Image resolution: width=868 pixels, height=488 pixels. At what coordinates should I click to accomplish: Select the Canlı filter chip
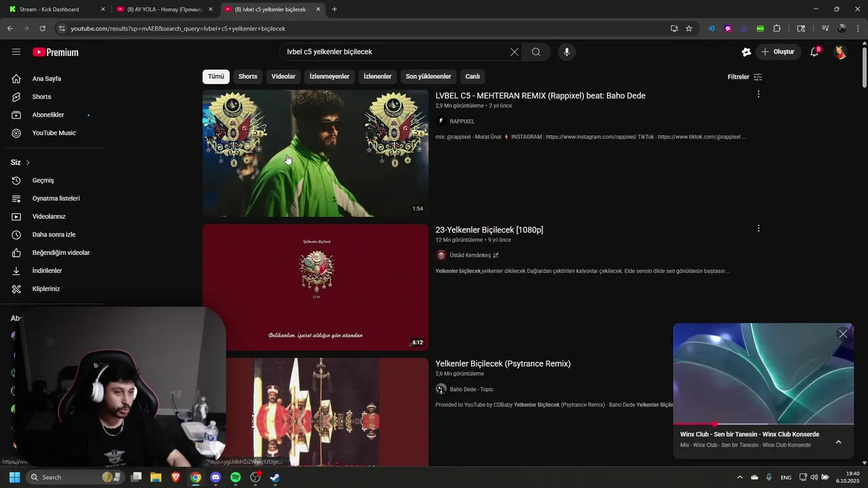pos(473,77)
